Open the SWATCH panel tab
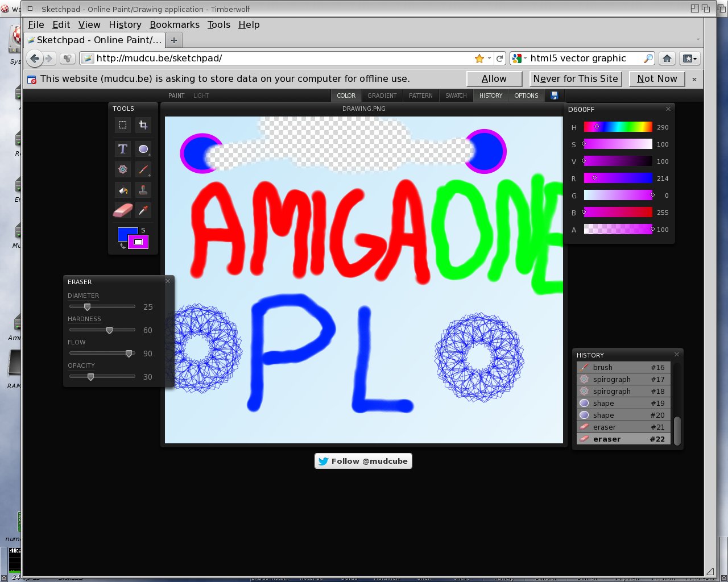This screenshot has height=582, width=728. point(456,95)
